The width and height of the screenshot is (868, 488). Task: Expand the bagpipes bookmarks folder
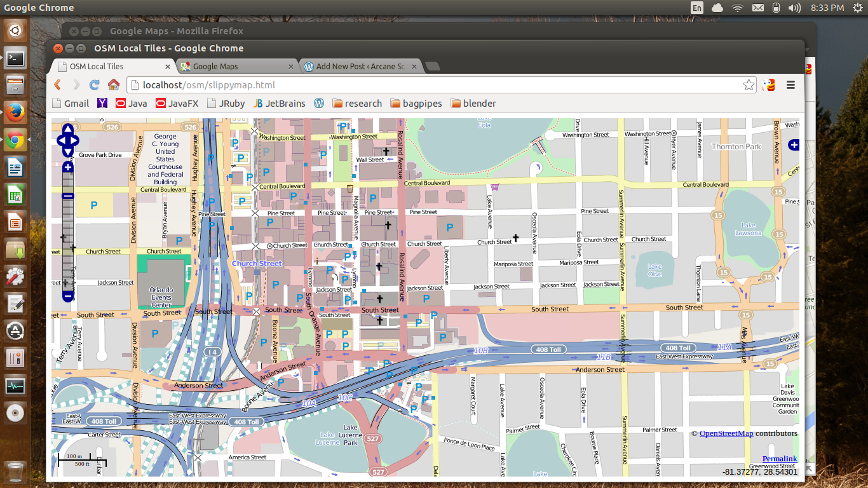coord(416,104)
